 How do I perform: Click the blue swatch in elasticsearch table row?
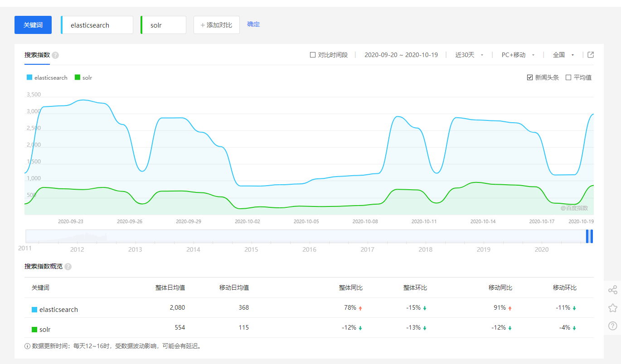34,310
